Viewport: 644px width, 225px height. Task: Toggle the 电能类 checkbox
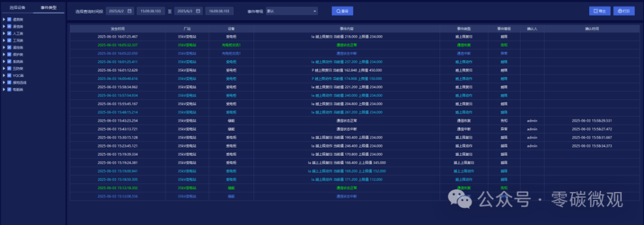pyautogui.click(x=9, y=90)
